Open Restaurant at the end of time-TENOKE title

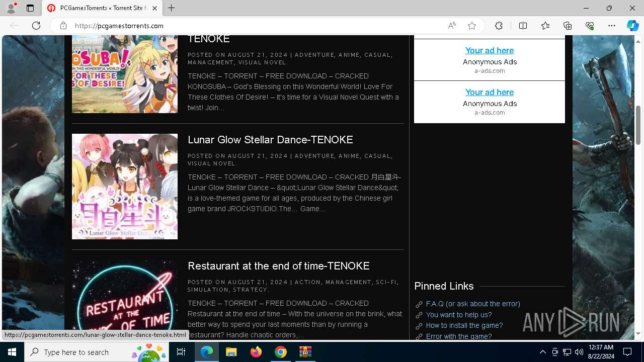279,266
